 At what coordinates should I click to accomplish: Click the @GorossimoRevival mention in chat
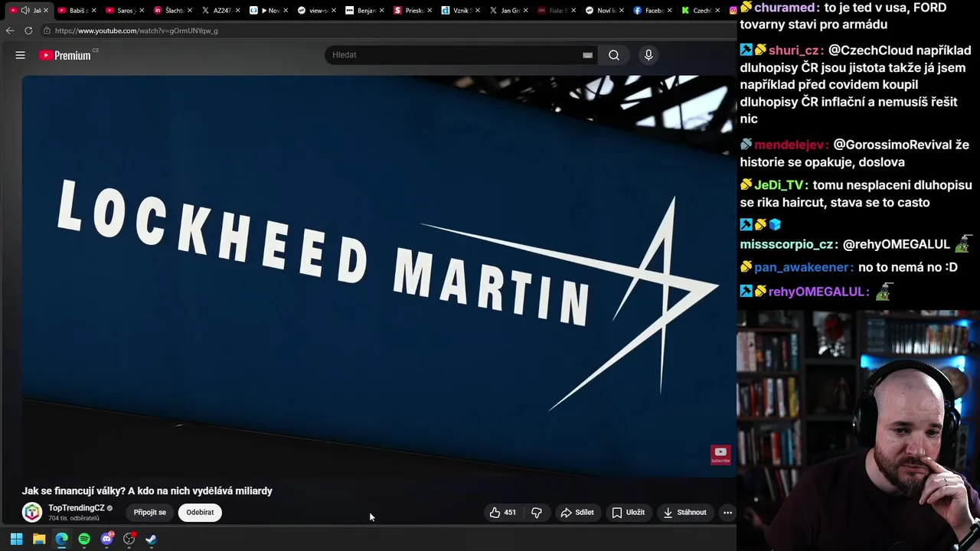tap(892, 145)
